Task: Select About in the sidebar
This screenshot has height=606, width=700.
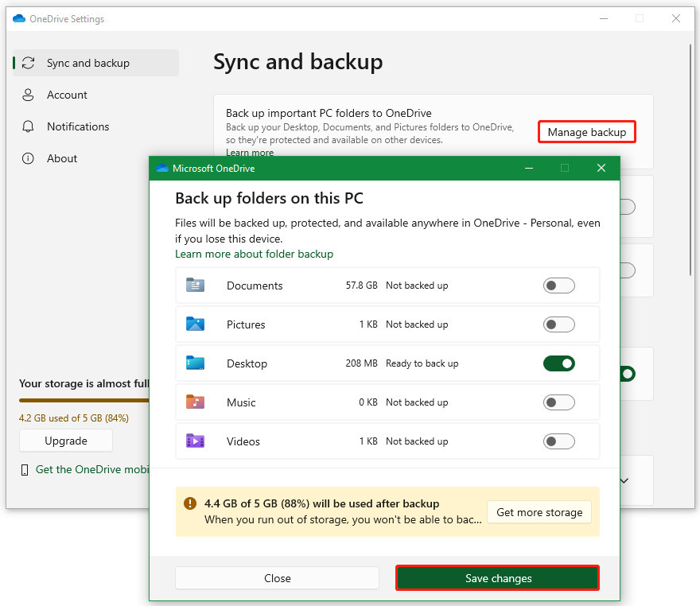Action: click(x=96, y=158)
